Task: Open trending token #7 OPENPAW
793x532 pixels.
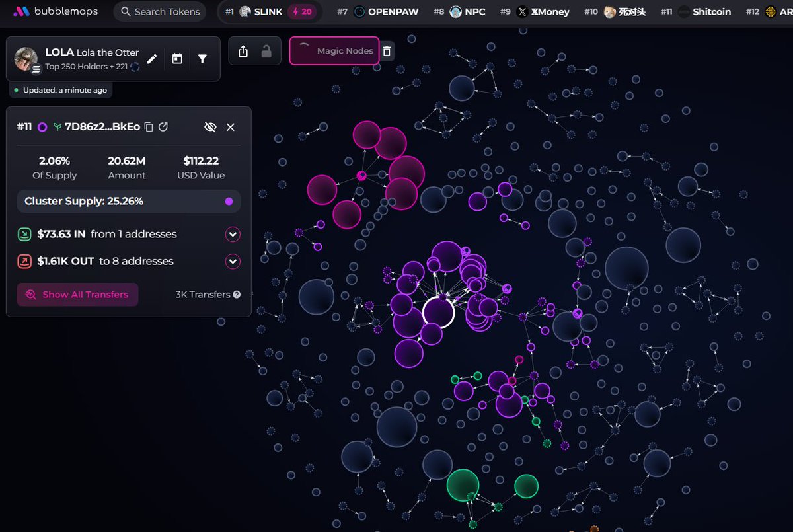Action: point(378,11)
